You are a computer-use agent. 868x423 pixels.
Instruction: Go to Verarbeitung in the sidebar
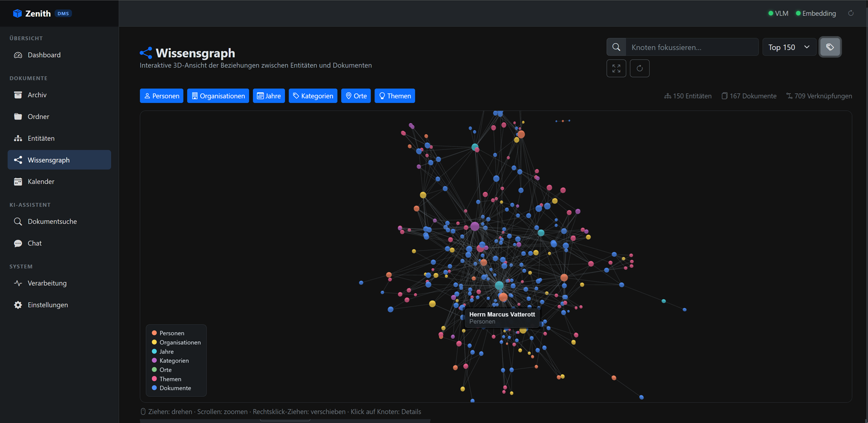pos(59,283)
